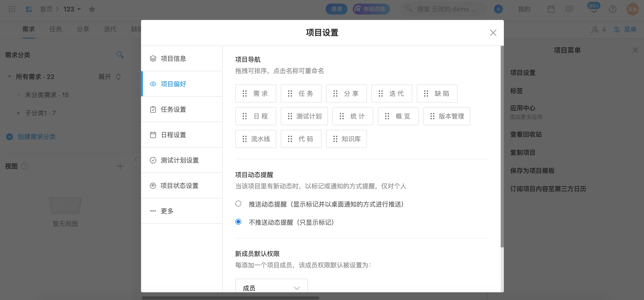The width and height of the screenshot is (644, 300).
Task: Rename the 概览 navigation item
Action: click(x=403, y=116)
